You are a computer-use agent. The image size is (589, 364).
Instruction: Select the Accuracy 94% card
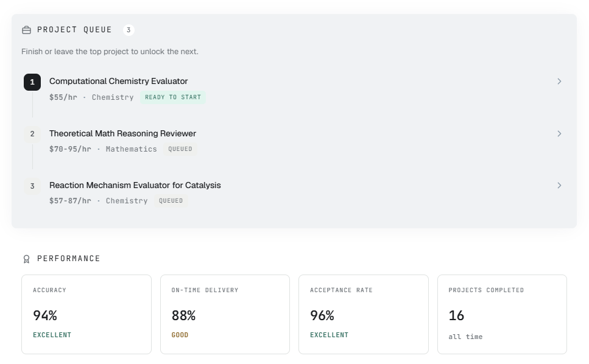[x=86, y=315]
